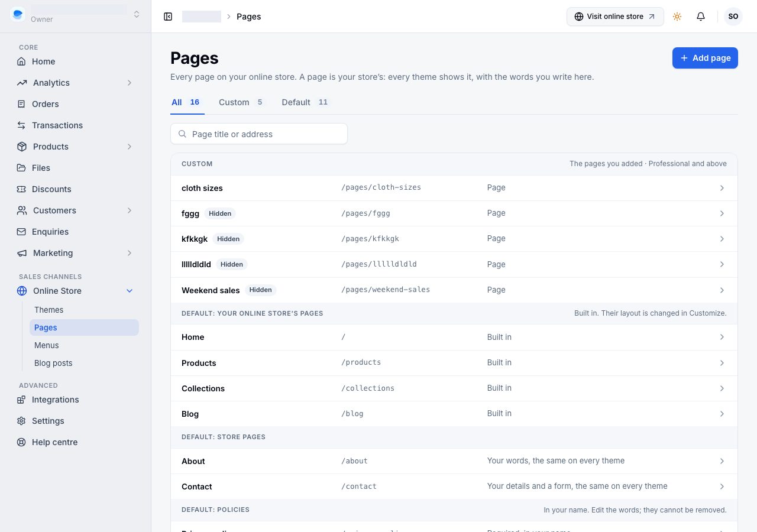Switch to the Default tab
This screenshot has height=532, width=757.
coord(306,102)
